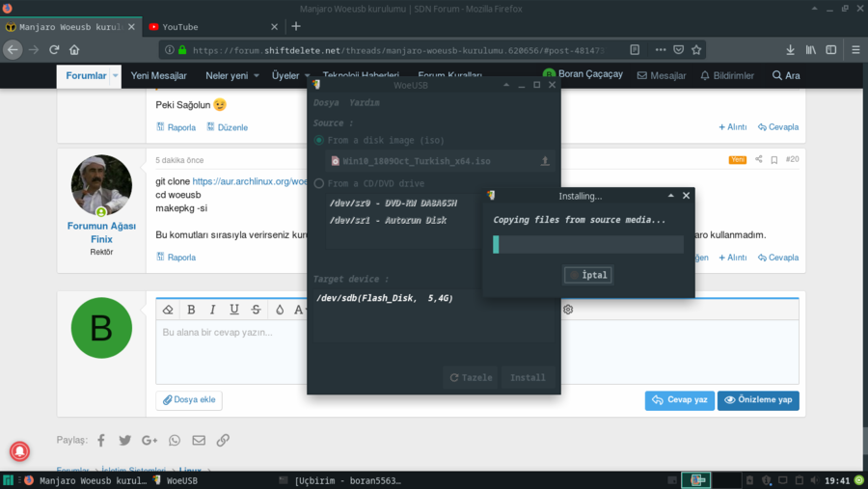The width and height of the screenshot is (868, 489).
Task: Click the Önizleme yap preview button
Action: click(x=758, y=400)
